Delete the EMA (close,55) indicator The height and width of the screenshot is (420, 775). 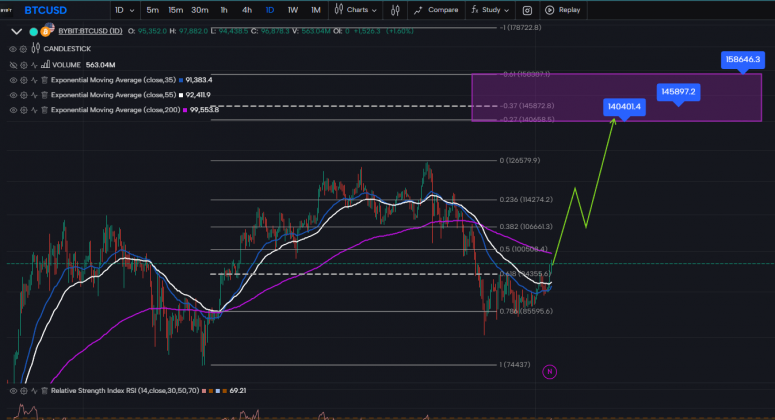[44, 94]
